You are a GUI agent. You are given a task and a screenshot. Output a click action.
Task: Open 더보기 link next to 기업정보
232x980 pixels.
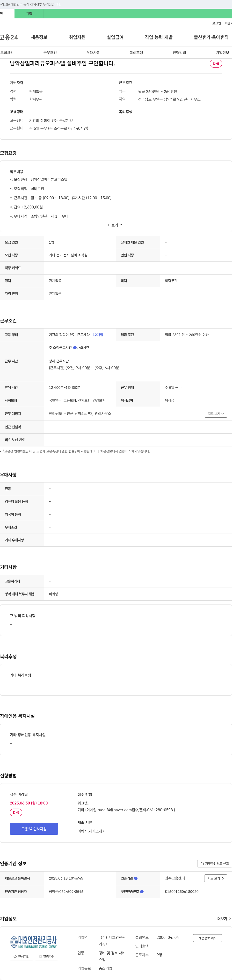coord(224,918)
